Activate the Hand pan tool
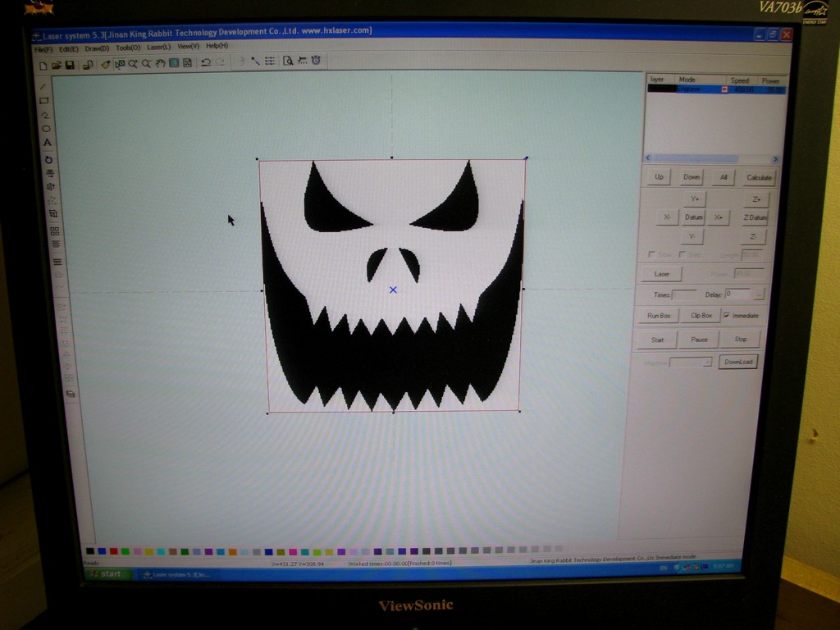The height and width of the screenshot is (630, 840). [x=160, y=63]
